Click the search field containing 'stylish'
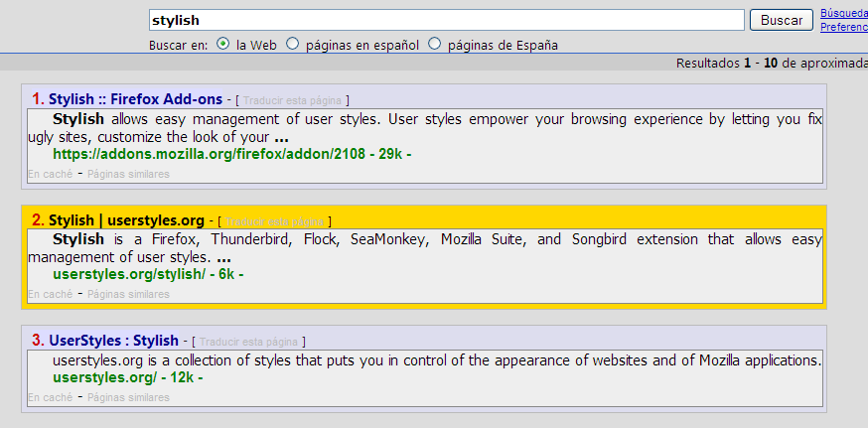Screen dimensions: 868x428 pos(446,21)
